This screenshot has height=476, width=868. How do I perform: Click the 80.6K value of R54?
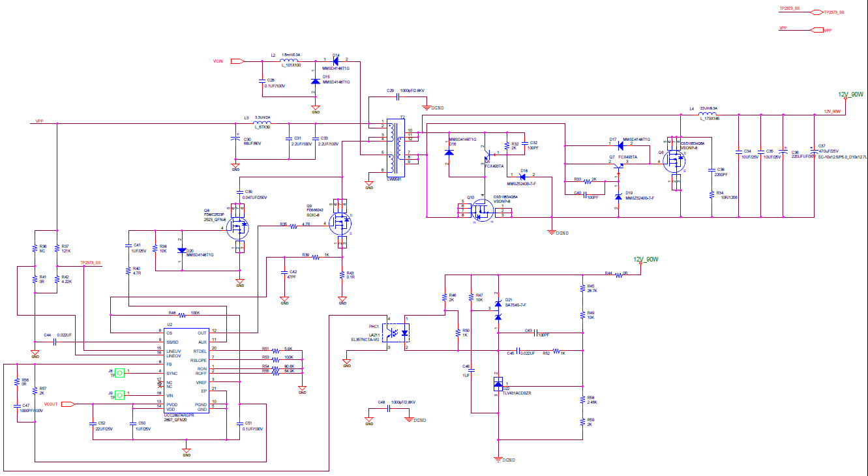click(290, 366)
